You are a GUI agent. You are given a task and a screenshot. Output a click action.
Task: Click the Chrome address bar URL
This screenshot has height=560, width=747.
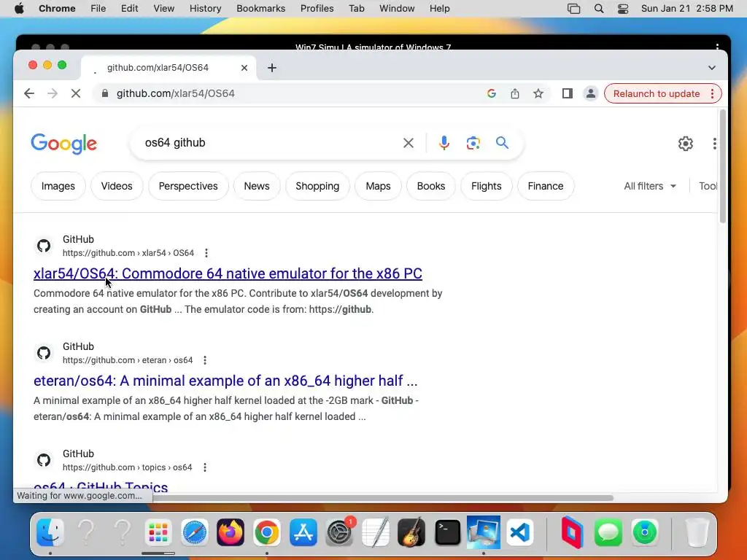pos(176,93)
